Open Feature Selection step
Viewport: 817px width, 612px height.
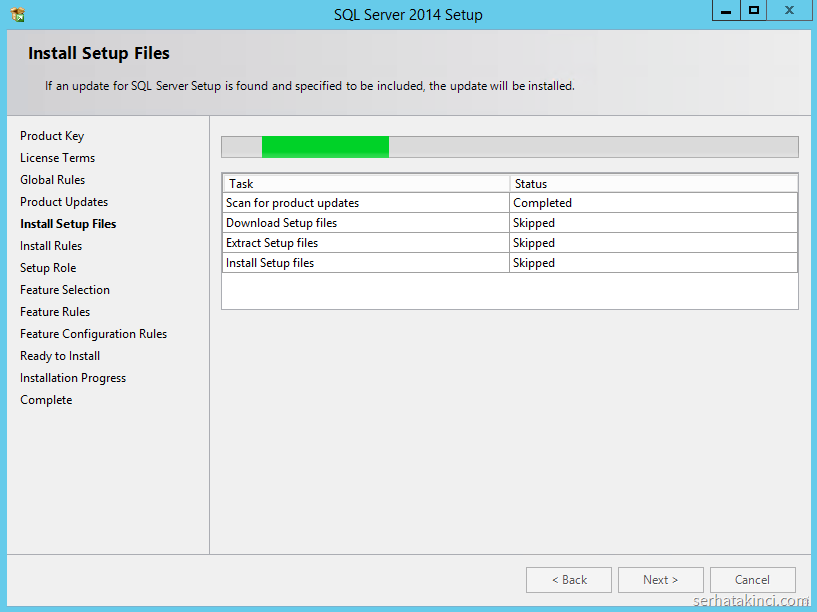[65, 290]
